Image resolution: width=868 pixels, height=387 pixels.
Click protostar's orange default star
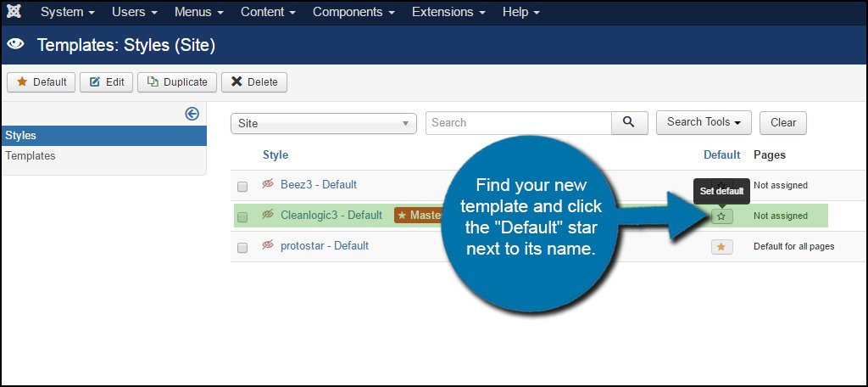[x=721, y=247]
